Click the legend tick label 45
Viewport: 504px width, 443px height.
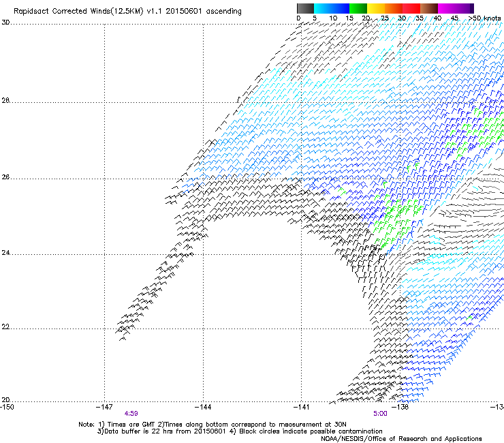[454, 18]
